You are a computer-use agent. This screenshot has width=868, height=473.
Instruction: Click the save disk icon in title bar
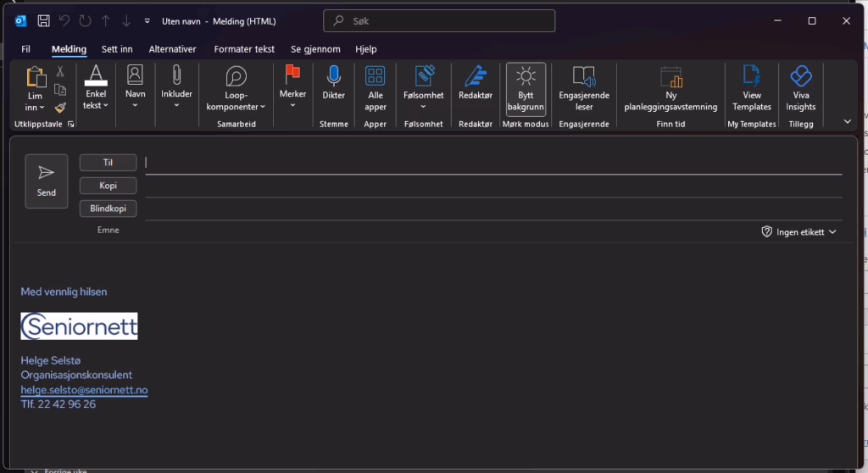coord(43,20)
